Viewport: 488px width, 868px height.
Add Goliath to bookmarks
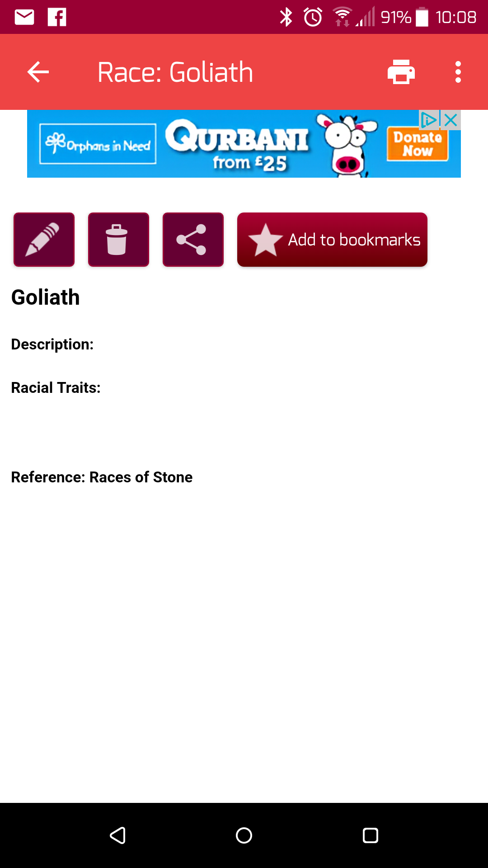tap(332, 240)
